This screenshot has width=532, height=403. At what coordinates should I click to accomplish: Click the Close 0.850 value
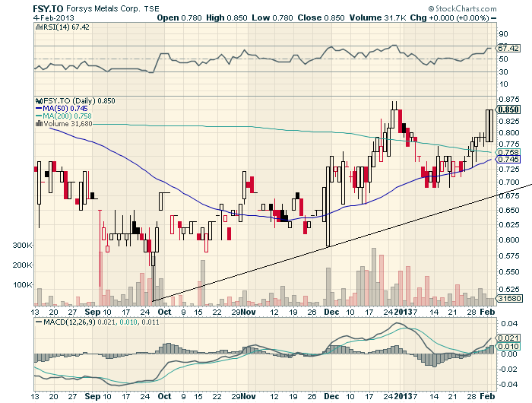[x=321, y=17]
